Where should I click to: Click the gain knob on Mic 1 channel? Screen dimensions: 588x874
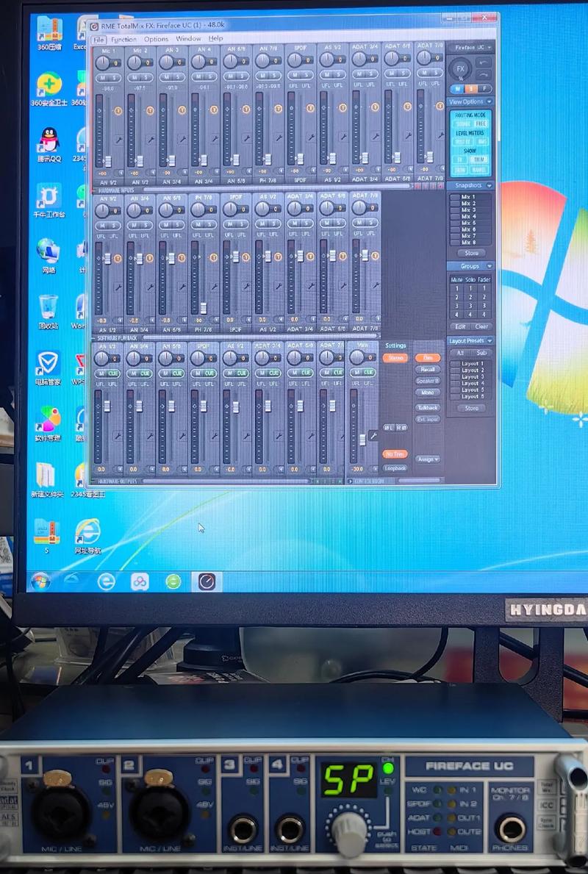tap(101, 62)
